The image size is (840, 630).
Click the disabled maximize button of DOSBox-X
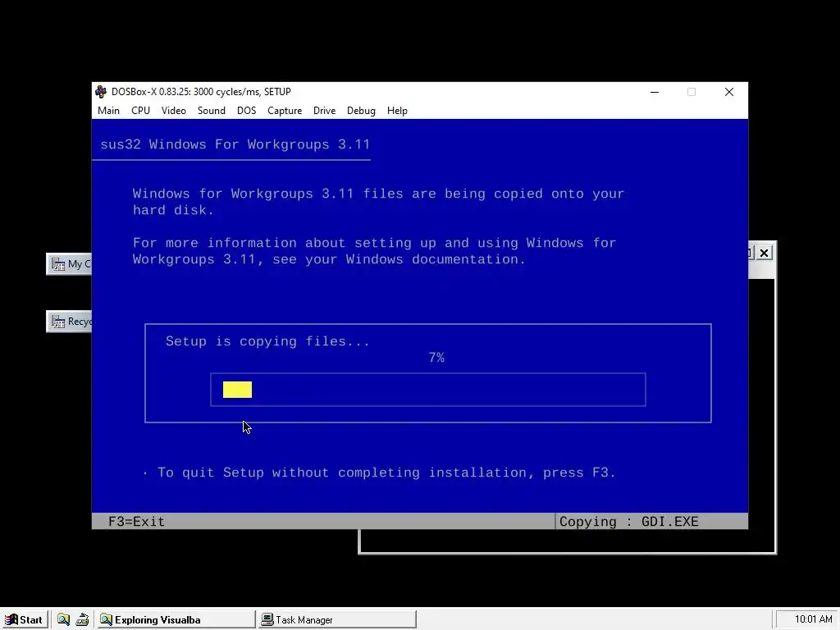coord(692,92)
